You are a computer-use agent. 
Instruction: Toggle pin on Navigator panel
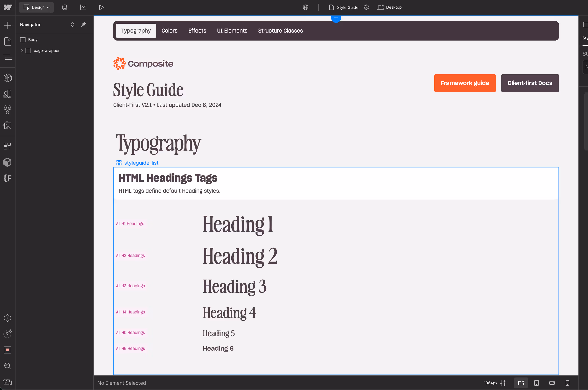point(84,24)
